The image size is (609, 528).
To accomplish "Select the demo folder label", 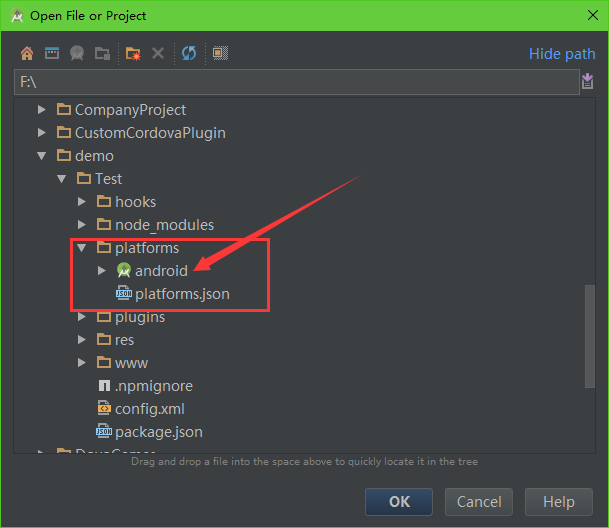I will tap(94, 156).
